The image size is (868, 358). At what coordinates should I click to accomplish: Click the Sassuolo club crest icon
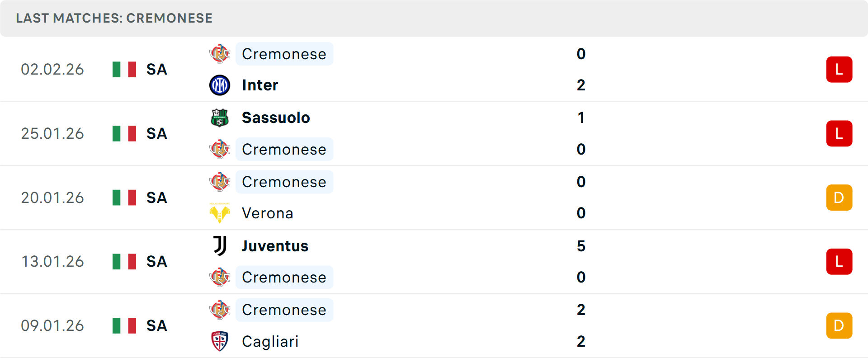(x=220, y=118)
